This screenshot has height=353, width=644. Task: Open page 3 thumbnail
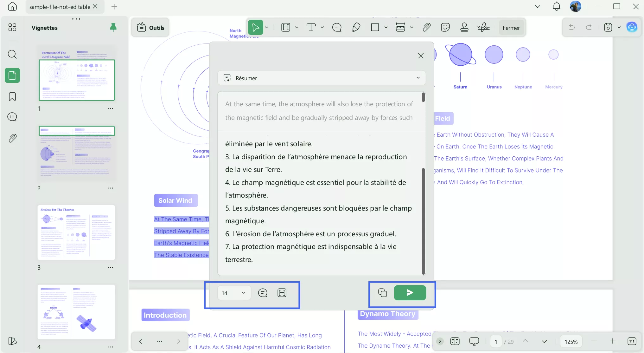tap(76, 232)
